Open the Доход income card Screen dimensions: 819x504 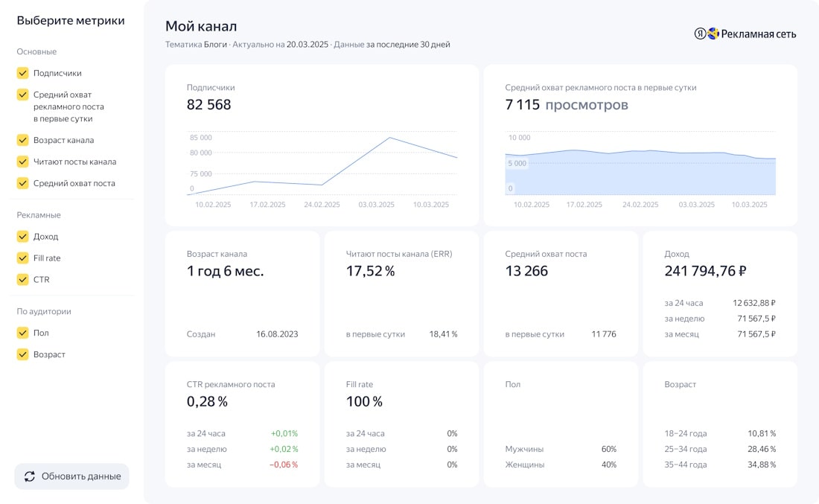coord(719,293)
